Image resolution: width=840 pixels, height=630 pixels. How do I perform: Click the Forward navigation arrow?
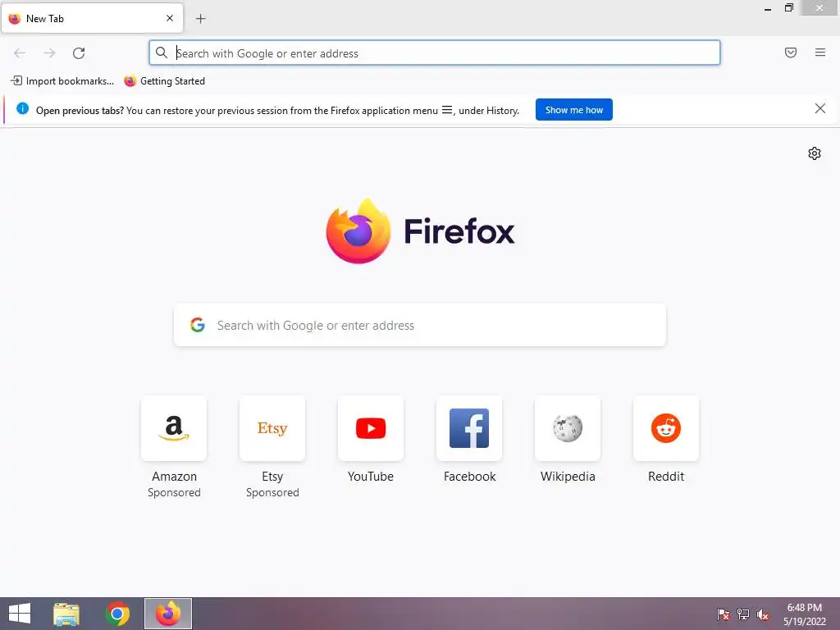(49, 53)
